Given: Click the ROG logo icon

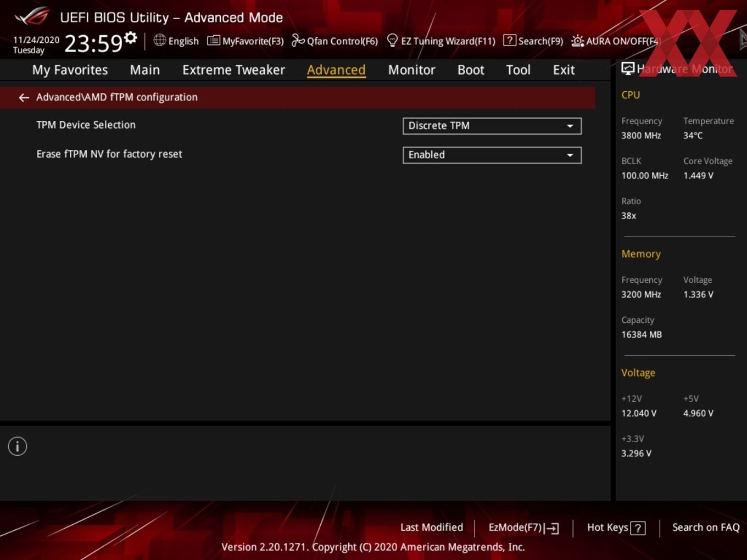Looking at the screenshot, I should (32, 16).
